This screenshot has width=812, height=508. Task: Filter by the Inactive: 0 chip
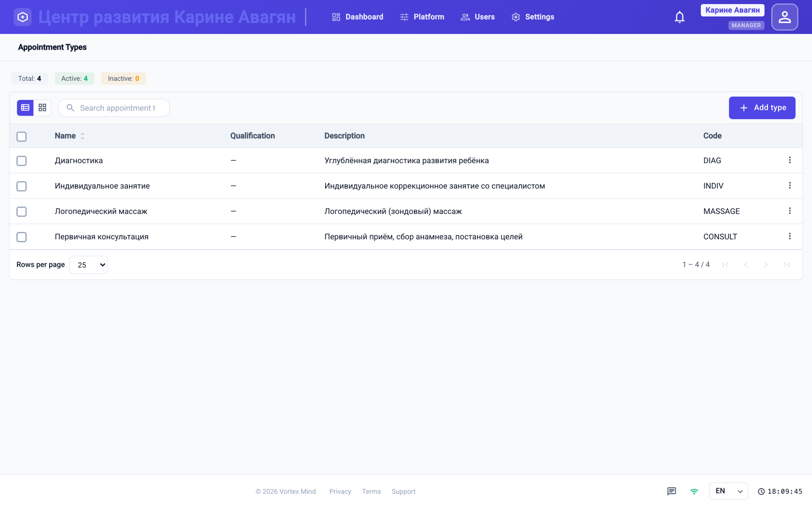[123, 78]
